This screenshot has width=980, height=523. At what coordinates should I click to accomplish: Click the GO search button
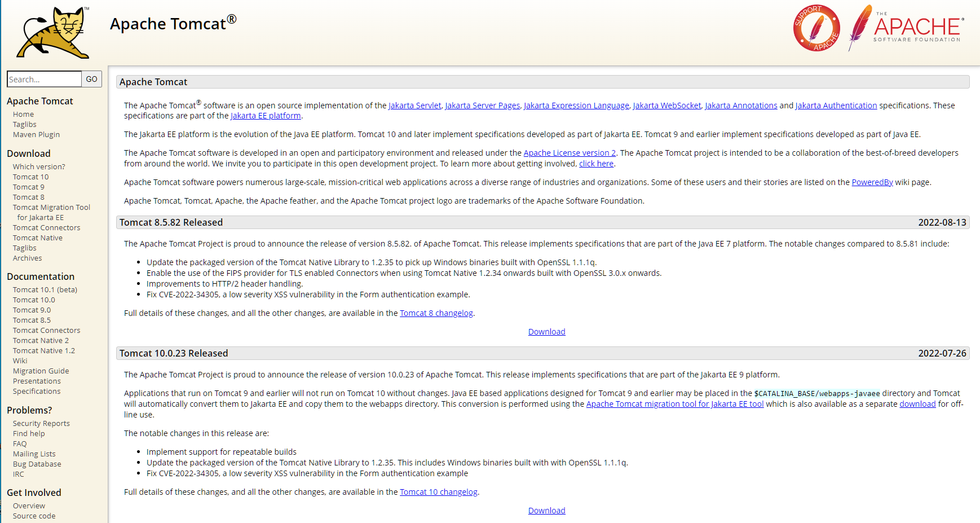(x=92, y=79)
